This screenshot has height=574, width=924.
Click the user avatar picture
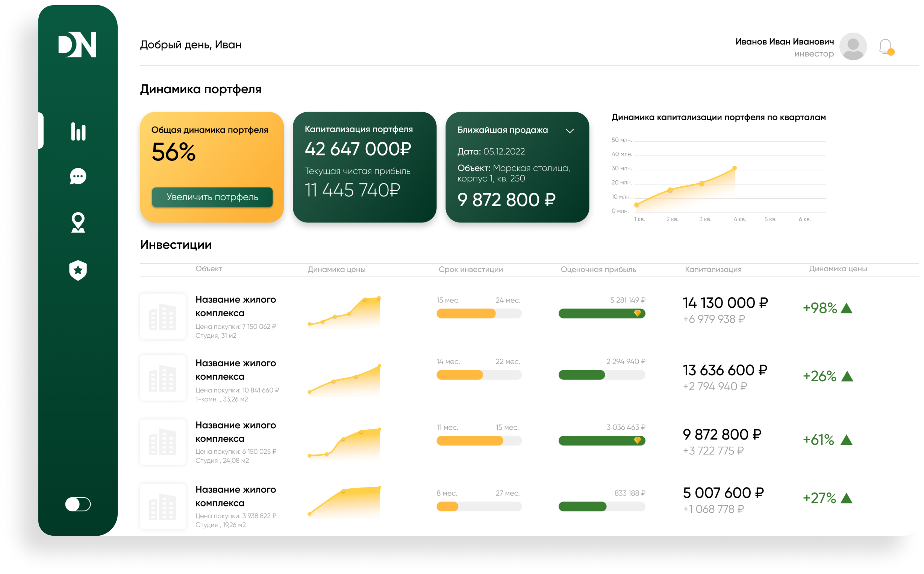tap(853, 46)
